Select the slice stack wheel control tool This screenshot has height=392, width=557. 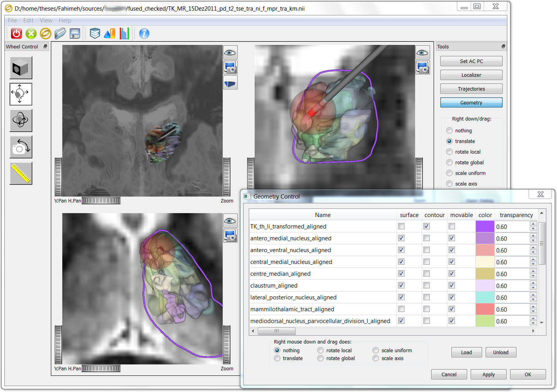point(21,68)
